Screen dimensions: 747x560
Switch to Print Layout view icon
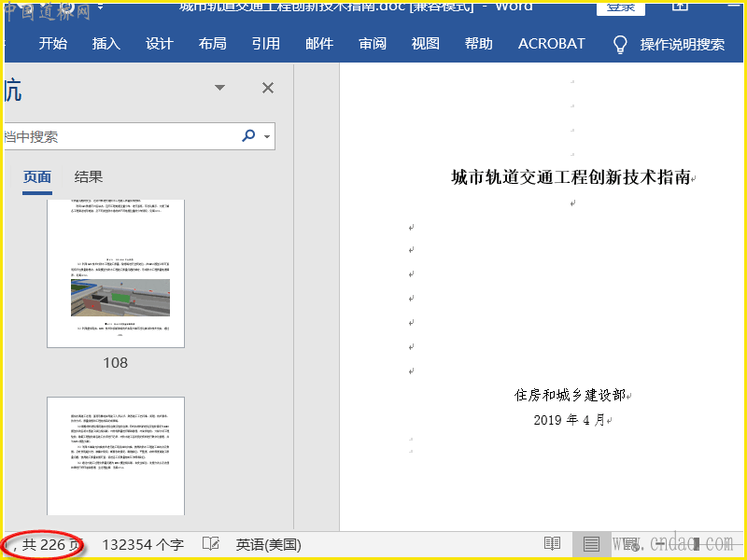click(x=592, y=544)
